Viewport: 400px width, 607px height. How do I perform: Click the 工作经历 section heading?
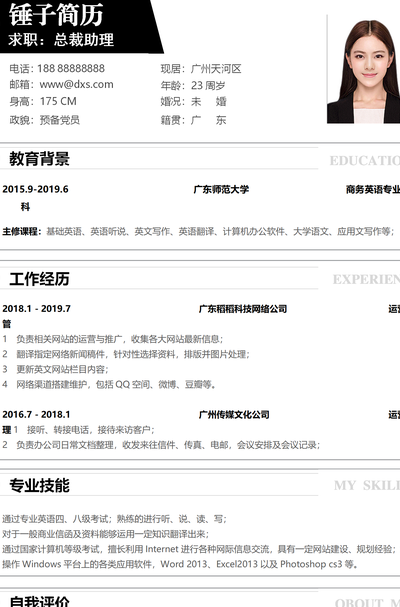coord(39,279)
